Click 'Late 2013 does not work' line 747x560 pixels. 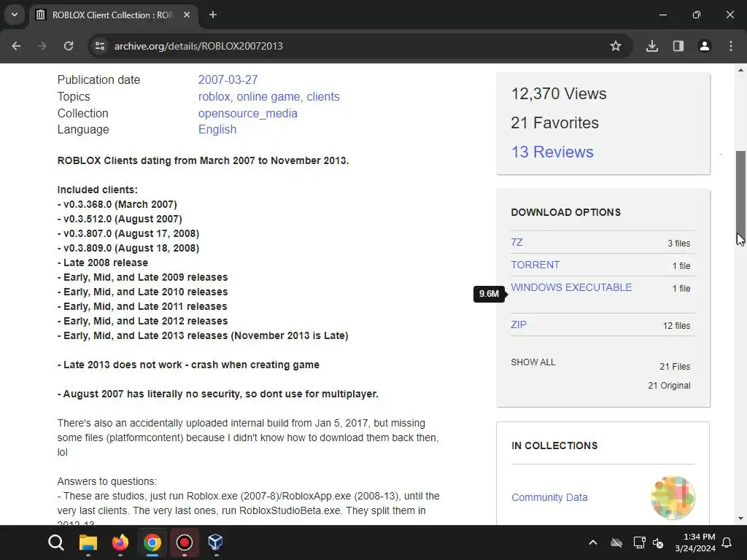point(188,365)
